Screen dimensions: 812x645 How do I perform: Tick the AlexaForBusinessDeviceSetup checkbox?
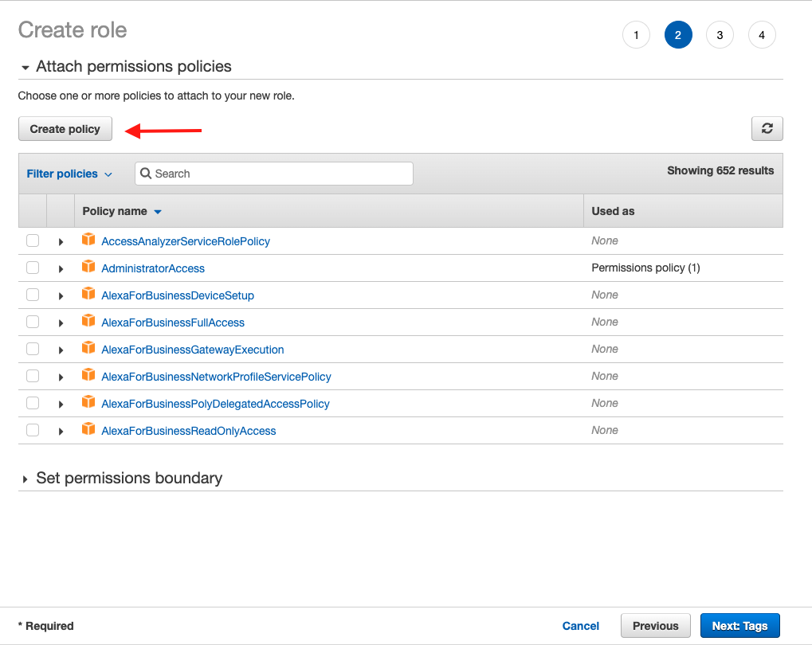pyautogui.click(x=33, y=295)
